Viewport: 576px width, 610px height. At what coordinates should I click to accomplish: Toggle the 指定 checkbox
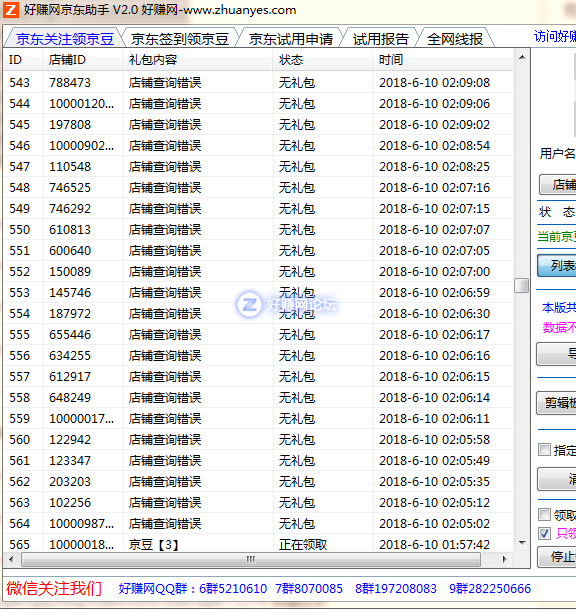[544, 450]
